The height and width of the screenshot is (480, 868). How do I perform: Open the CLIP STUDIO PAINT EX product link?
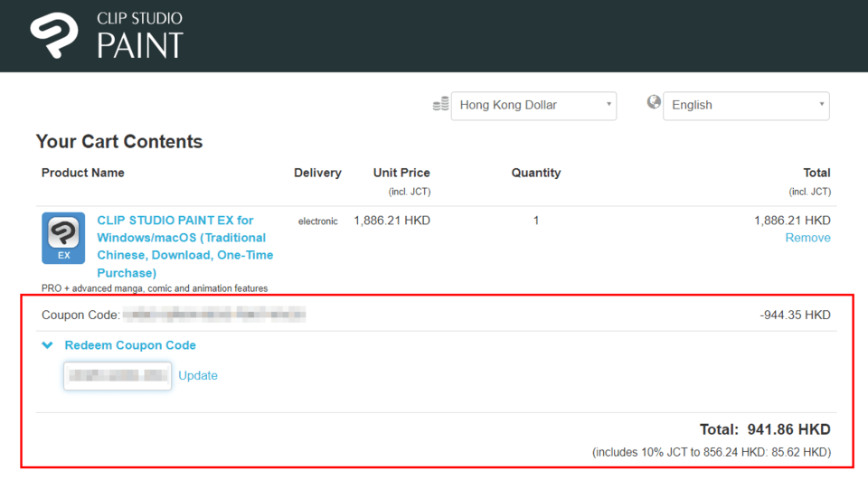pyautogui.click(x=184, y=247)
